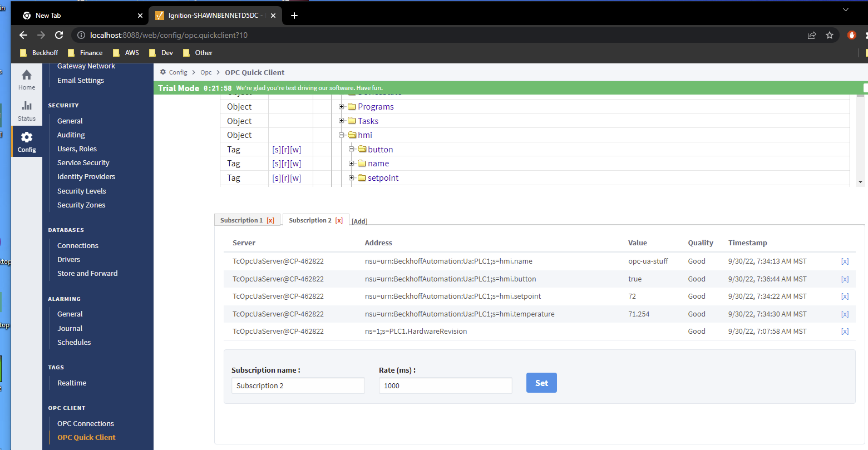Open OPC Quick Client in sidebar
This screenshot has height=450, width=868.
pos(86,438)
